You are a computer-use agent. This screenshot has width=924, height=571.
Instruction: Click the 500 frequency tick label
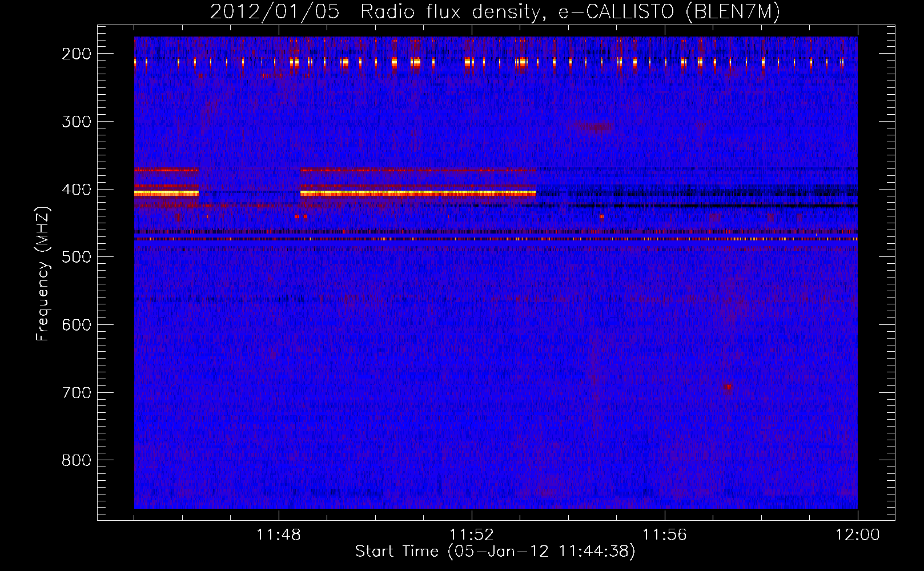pos(77,257)
